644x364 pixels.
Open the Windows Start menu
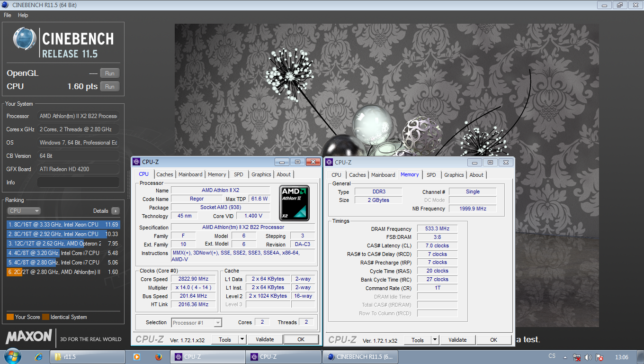pyautogui.click(x=12, y=356)
